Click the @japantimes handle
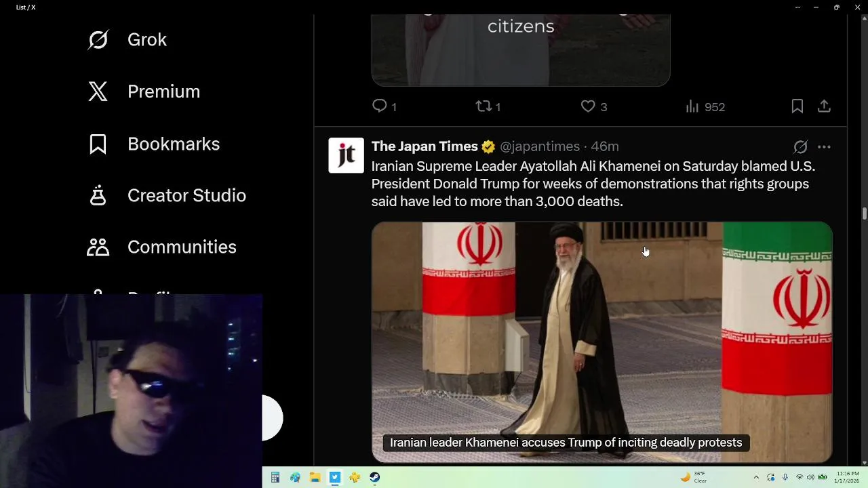The image size is (868, 488). click(x=540, y=146)
